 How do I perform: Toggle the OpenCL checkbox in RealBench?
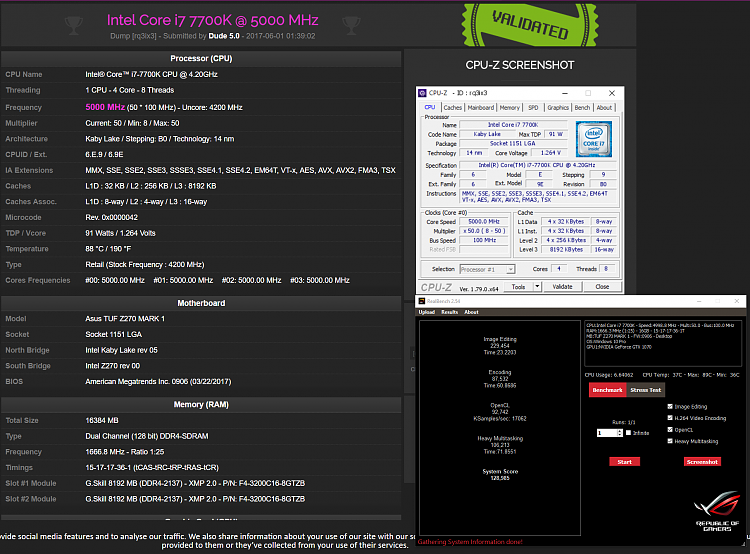tap(670, 430)
